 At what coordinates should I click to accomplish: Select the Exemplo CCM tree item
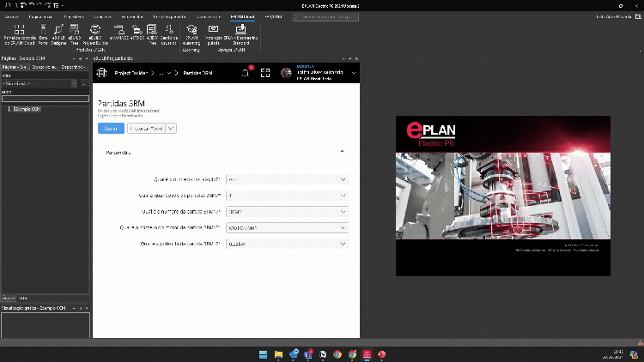point(27,109)
